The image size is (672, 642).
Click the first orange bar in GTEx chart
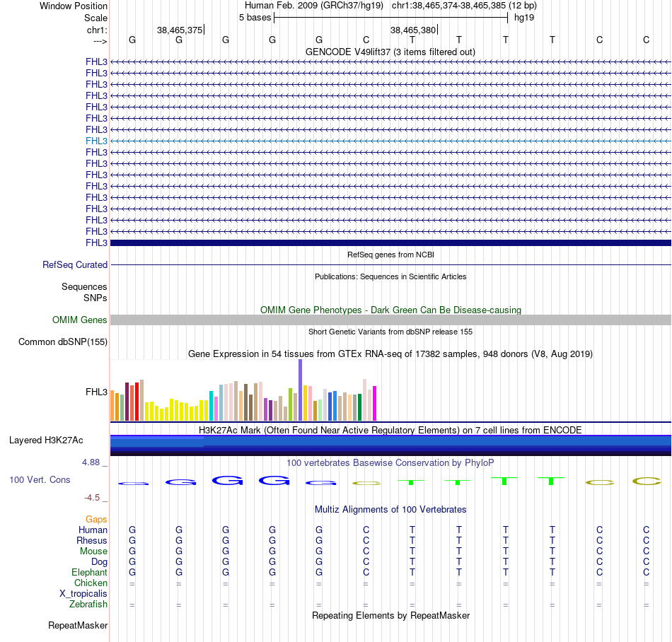pos(113,406)
